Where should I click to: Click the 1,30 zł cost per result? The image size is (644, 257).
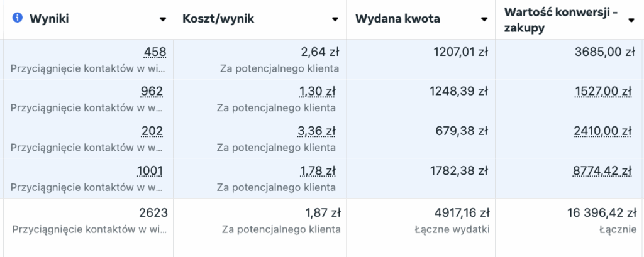318,92
